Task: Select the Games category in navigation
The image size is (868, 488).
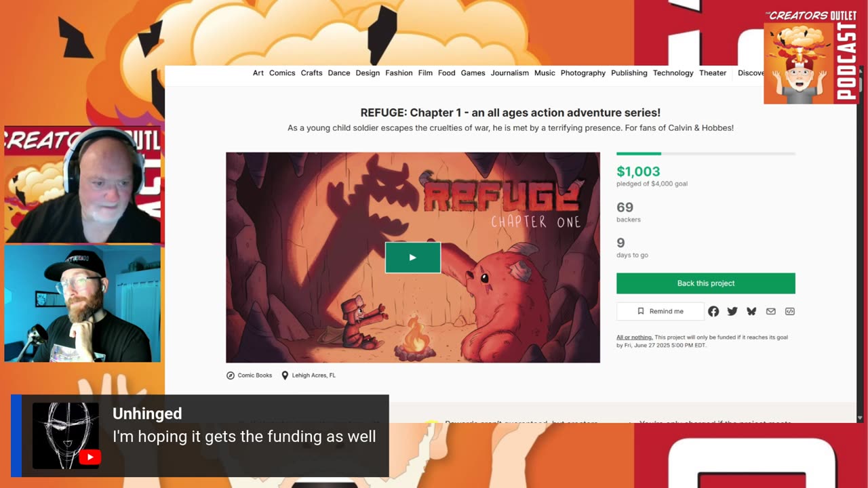Action: tap(473, 73)
